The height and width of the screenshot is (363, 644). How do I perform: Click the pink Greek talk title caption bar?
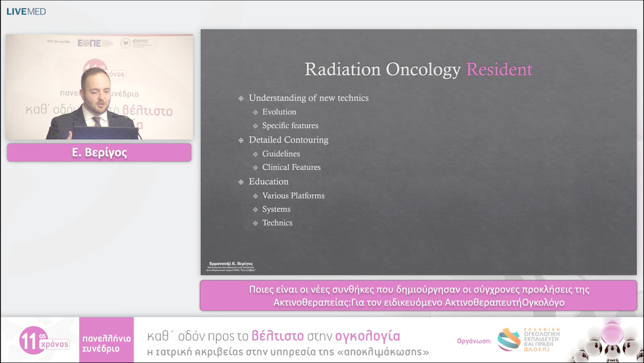[x=418, y=296]
